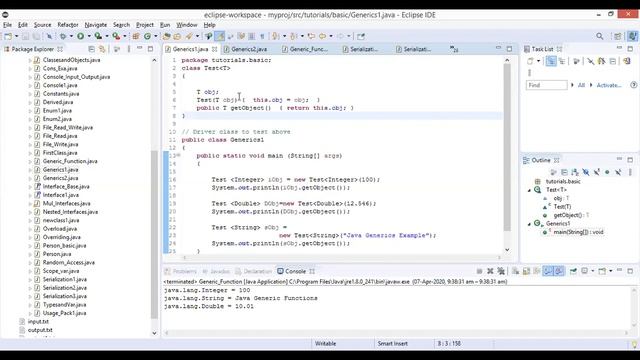This screenshot has height=360, width=640.
Task: Click the New Java Package icon
Action: coord(136,36)
